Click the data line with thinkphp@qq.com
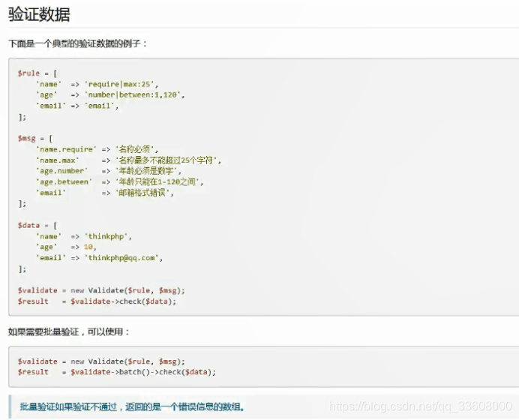The height and width of the screenshot is (420, 519). (x=99, y=258)
